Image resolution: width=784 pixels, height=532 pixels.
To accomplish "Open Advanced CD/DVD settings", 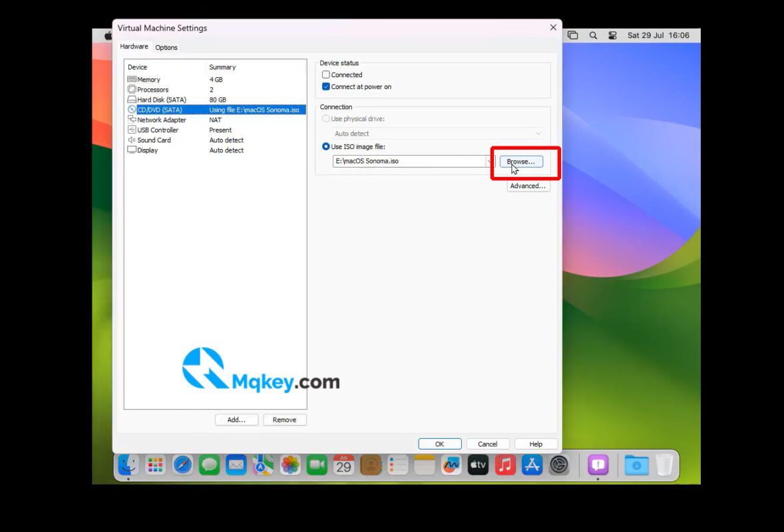I will pyautogui.click(x=528, y=186).
